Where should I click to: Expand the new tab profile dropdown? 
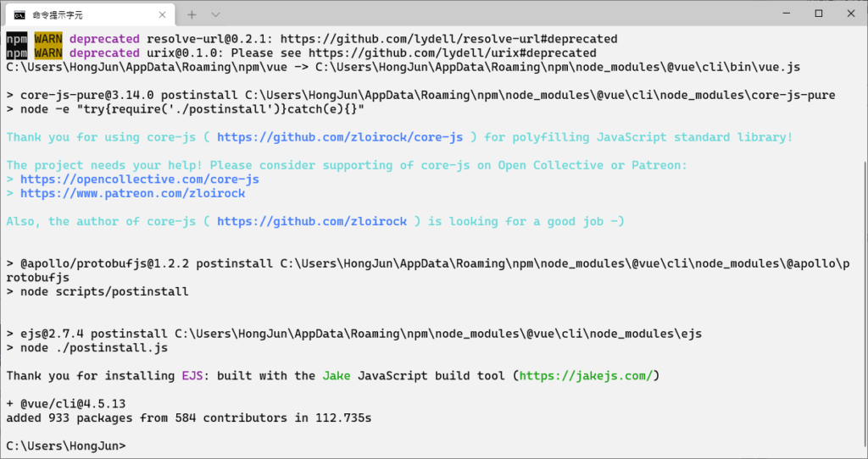[215, 14]
